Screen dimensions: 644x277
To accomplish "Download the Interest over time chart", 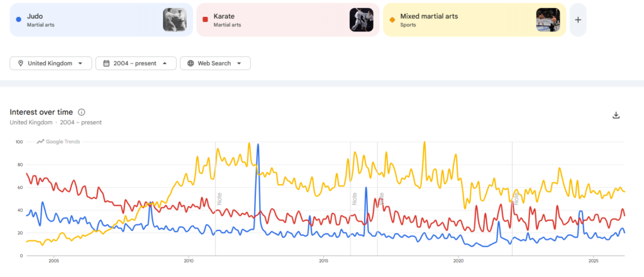I will (x=616, y=115).
